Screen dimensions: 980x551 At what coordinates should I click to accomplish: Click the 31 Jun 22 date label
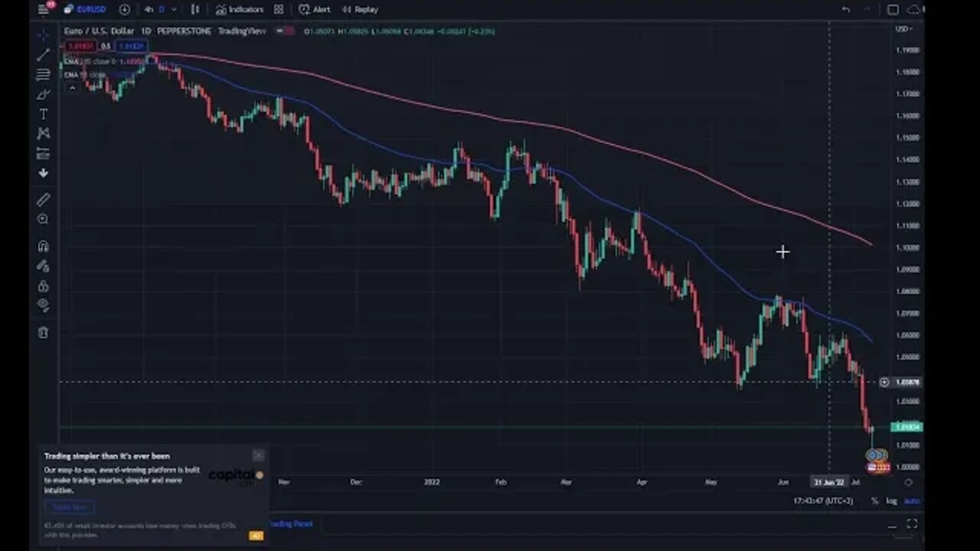(829, 482)
